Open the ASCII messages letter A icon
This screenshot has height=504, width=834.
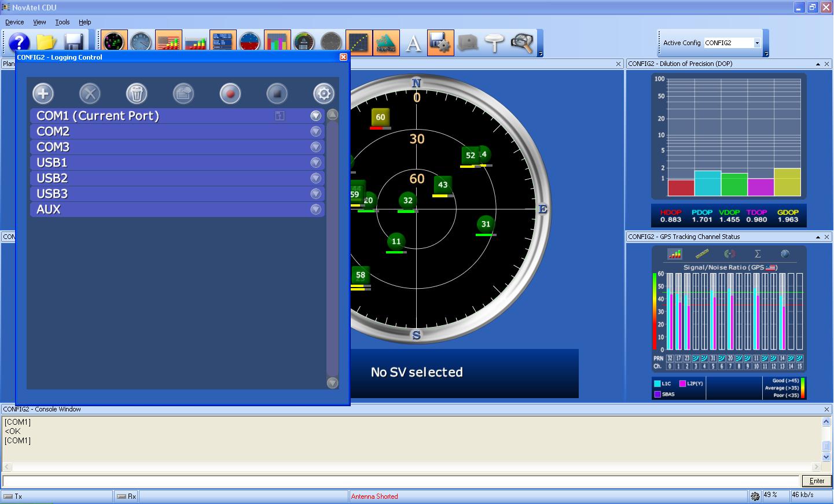point(413,43)
